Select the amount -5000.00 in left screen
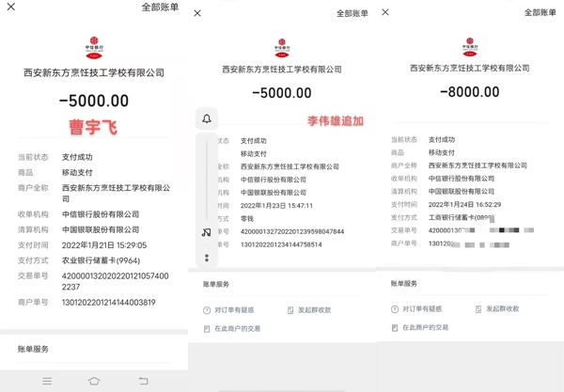 (x=94, y=101)
